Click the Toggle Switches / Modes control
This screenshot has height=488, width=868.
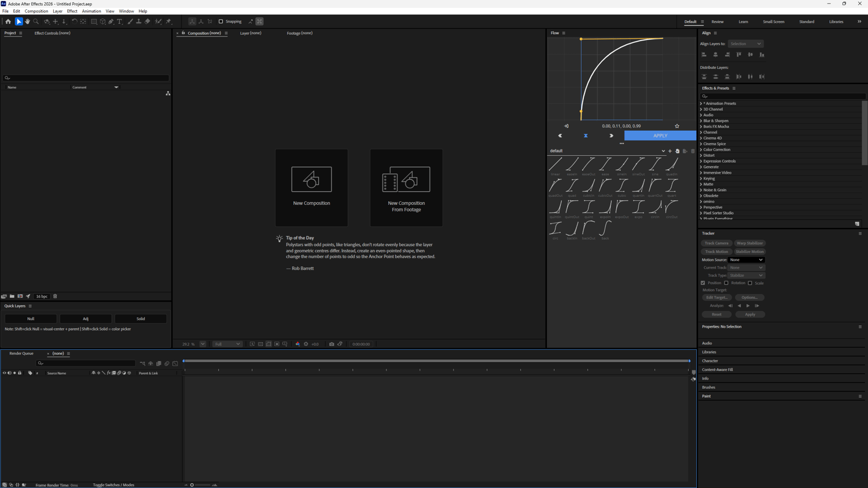(x=113, y=485)
